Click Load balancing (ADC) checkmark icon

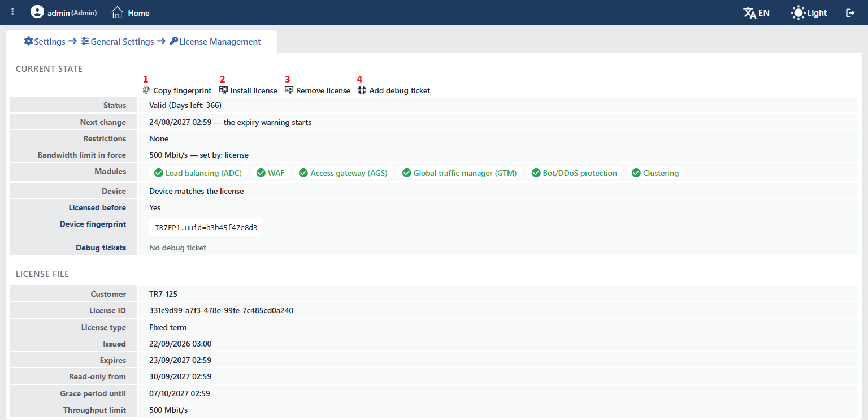[159, 173]
